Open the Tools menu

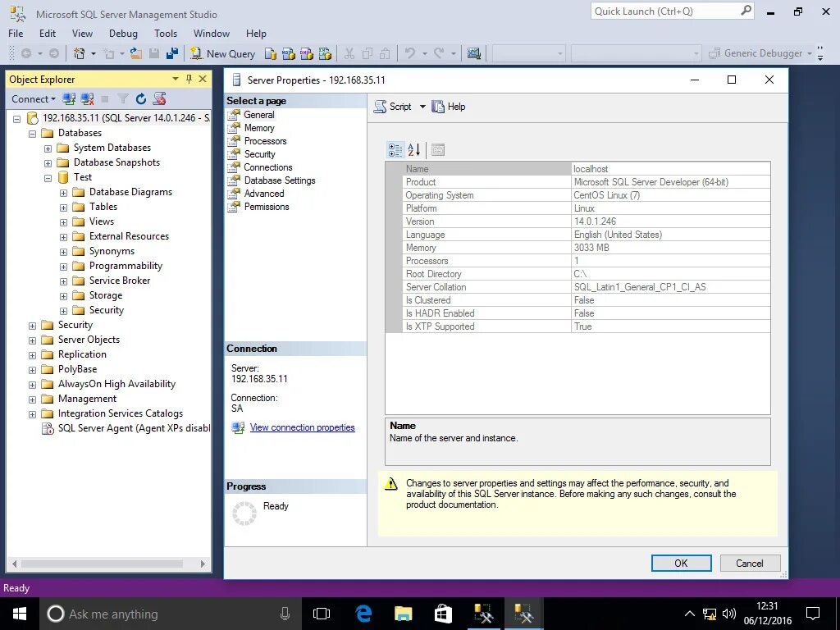click(x=166, y=33)
